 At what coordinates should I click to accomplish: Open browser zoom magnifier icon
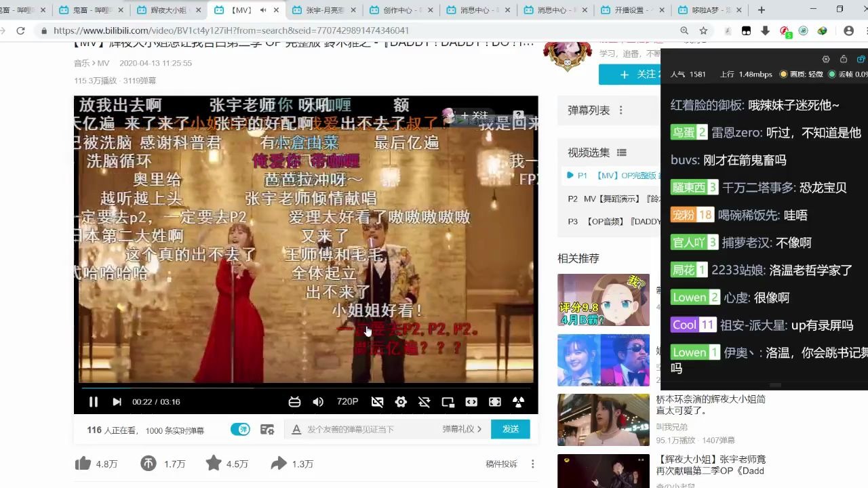coord(684,30)
